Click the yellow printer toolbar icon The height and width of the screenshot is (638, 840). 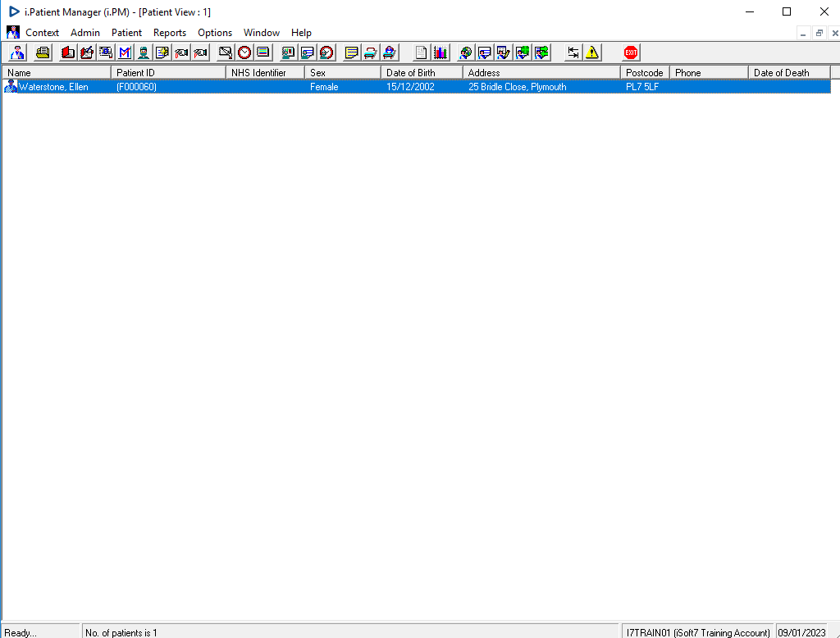point(43,52)
